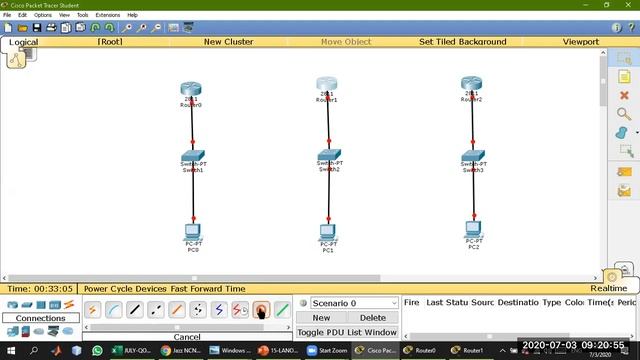Image resolution: width=640 pixels, height=360 pixels.
Task: Open the Options menu
Action: pyautogui.click(x=42, y=15)
